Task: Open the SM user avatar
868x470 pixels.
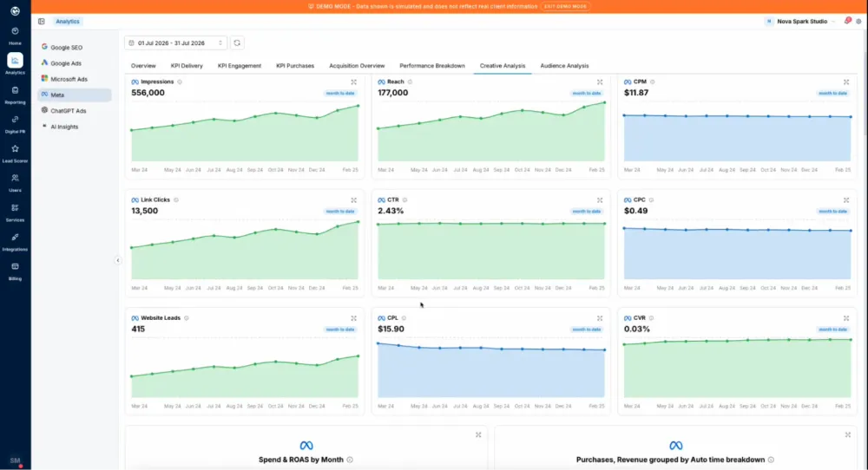Action: [x=15, y=460]
